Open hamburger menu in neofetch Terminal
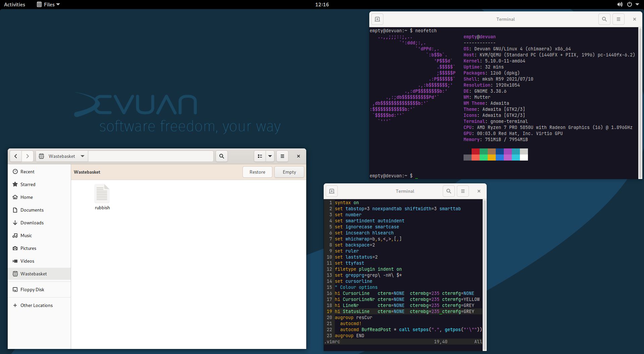 (619, 19)
